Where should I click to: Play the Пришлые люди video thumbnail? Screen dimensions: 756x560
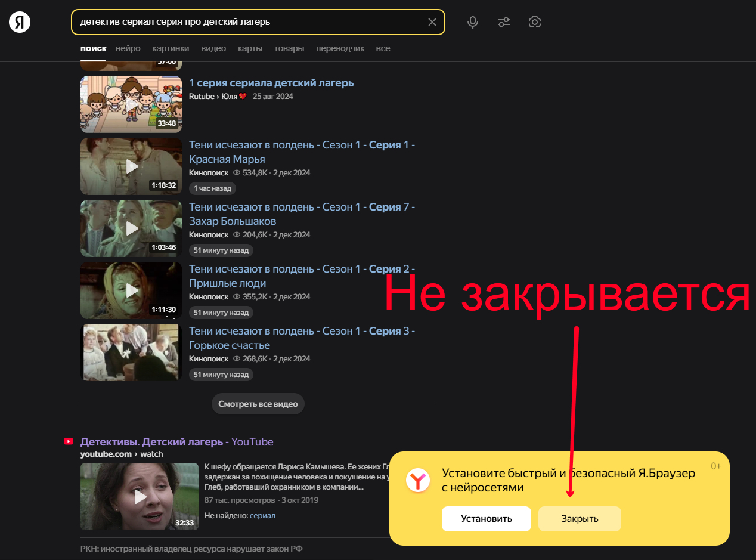[x=131, y=290]
